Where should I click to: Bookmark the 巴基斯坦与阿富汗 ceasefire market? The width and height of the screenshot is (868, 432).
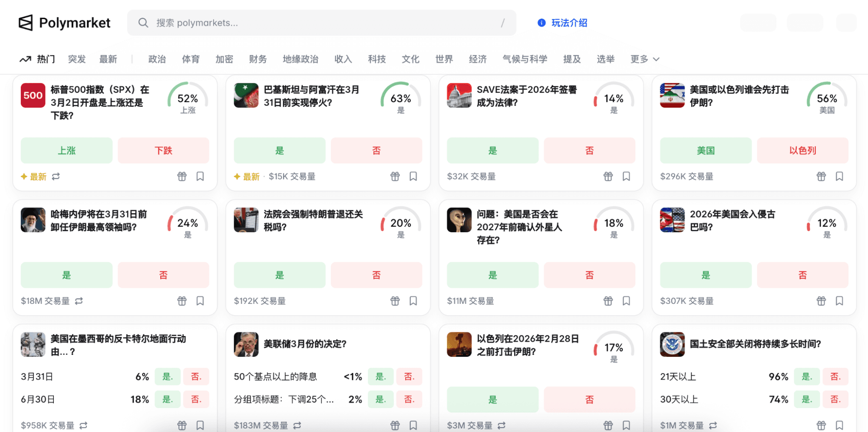[413, 176]
